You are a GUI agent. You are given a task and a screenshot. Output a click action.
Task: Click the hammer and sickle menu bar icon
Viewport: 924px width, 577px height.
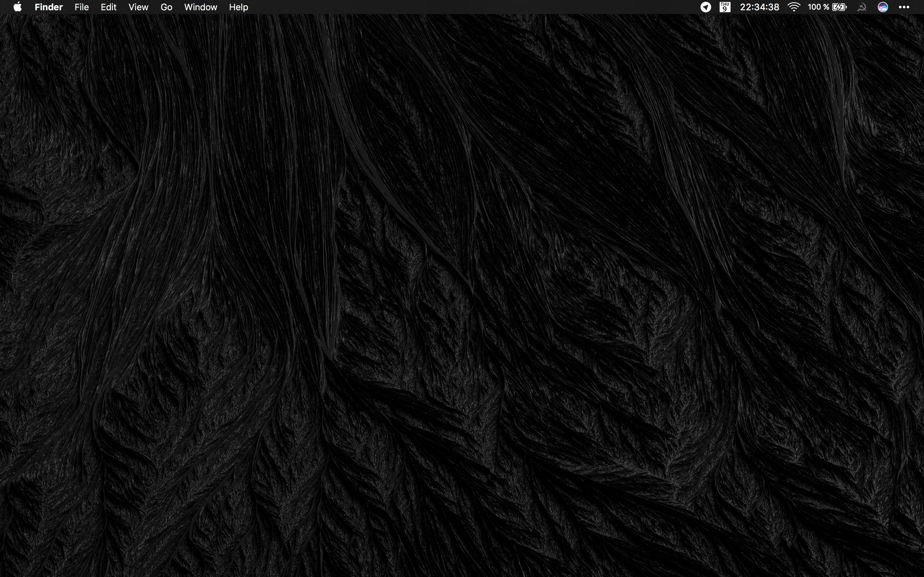862,7
